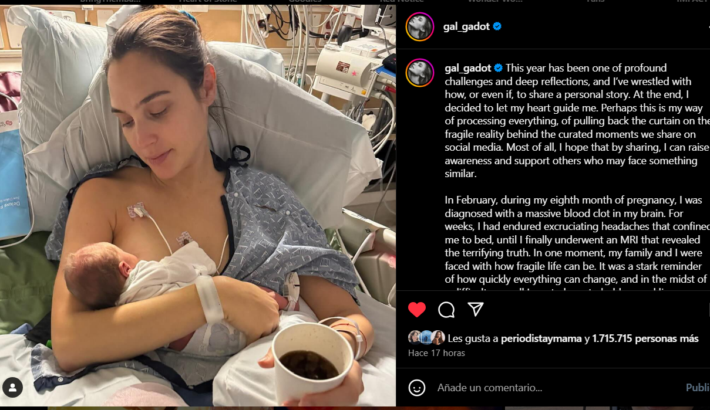Click the hospital photo of mother and baby
Image resolution: width=710 pixels, height=410 pixels.
click(198, 205)
